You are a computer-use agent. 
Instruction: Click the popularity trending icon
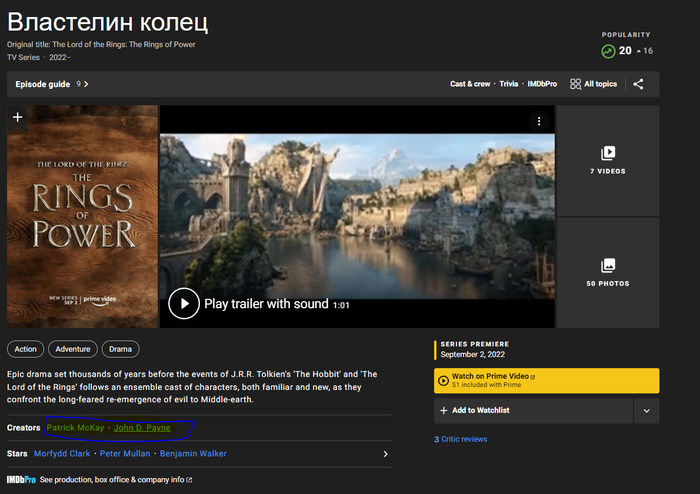pos(608,51)
